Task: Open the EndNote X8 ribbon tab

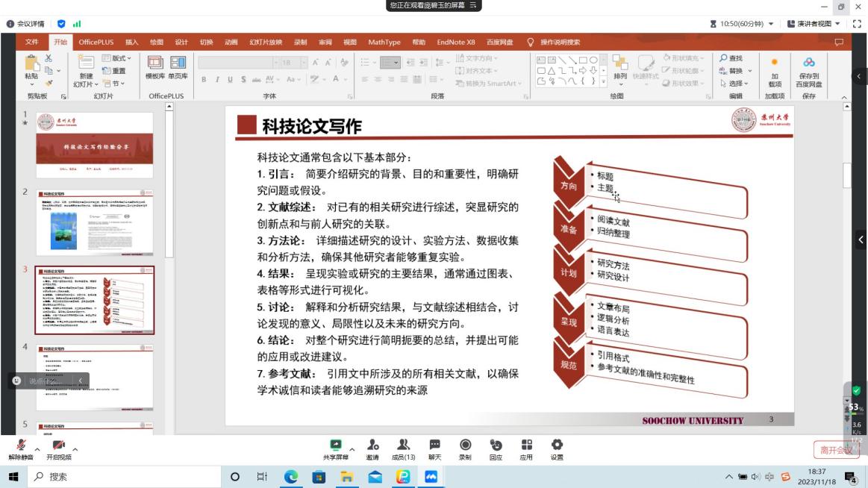Action: [x=455, y=43]
